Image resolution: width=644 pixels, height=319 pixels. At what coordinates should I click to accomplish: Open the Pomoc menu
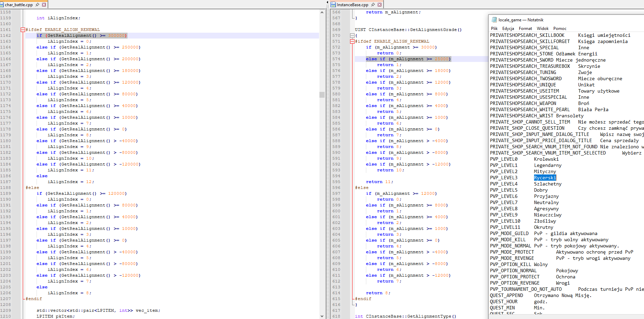click(x=560, y=29)
